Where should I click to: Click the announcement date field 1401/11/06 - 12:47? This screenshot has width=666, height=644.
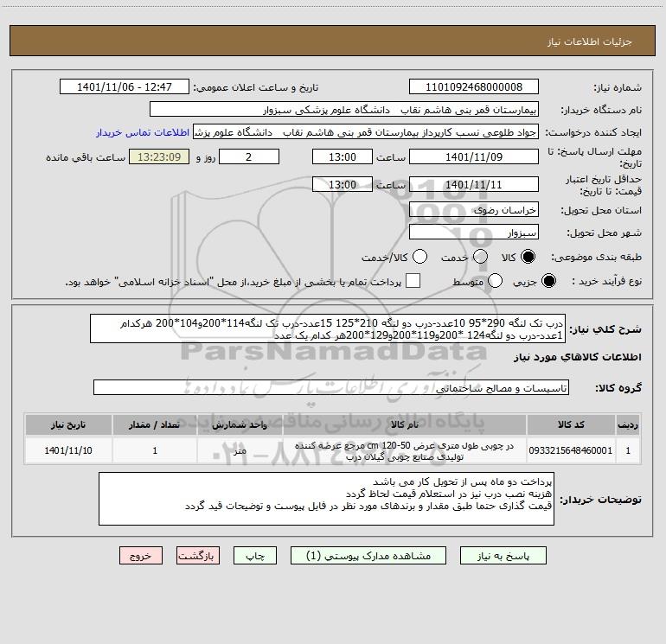tap(125, 86)
